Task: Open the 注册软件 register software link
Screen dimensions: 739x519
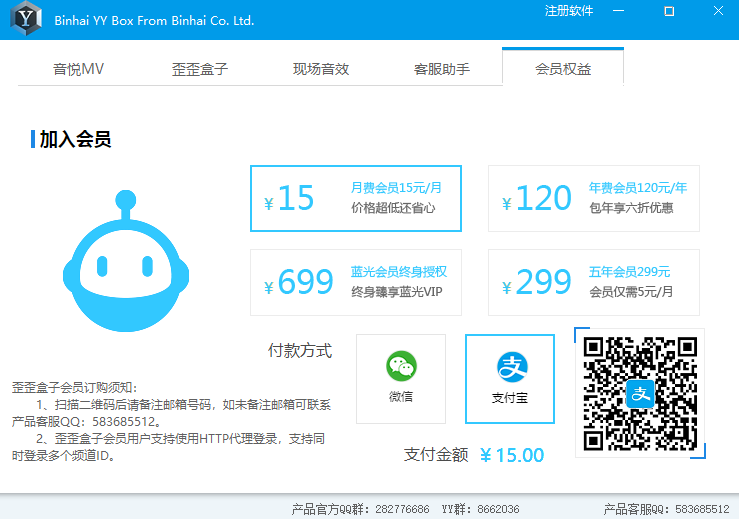Action: click(569, 11)
